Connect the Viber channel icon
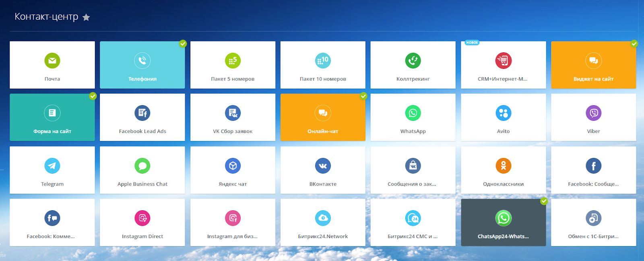Screen dimensions: 644x261 click(593, 113)
